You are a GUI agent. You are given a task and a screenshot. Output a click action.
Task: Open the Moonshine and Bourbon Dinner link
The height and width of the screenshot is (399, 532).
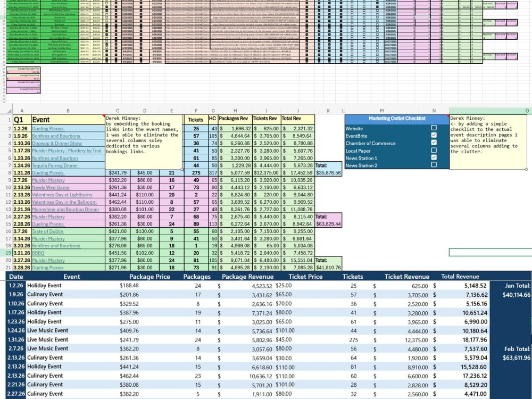(x=65, y=209)
